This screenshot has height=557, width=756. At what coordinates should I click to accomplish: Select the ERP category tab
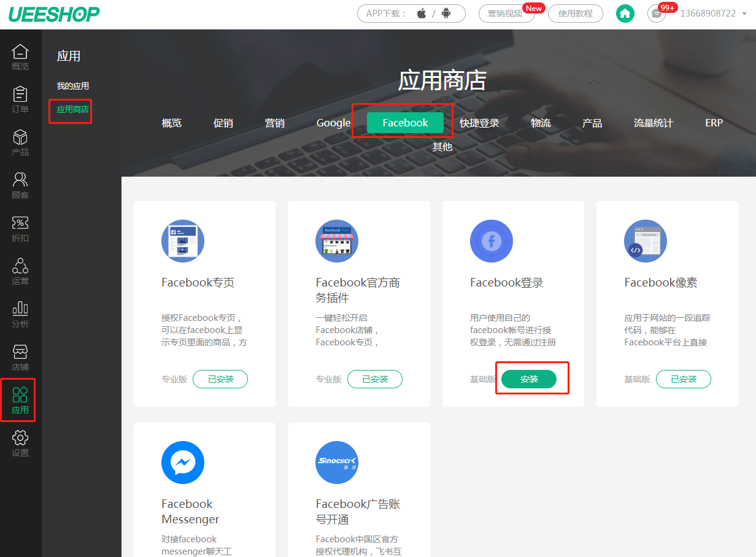(x=714, y=123)
